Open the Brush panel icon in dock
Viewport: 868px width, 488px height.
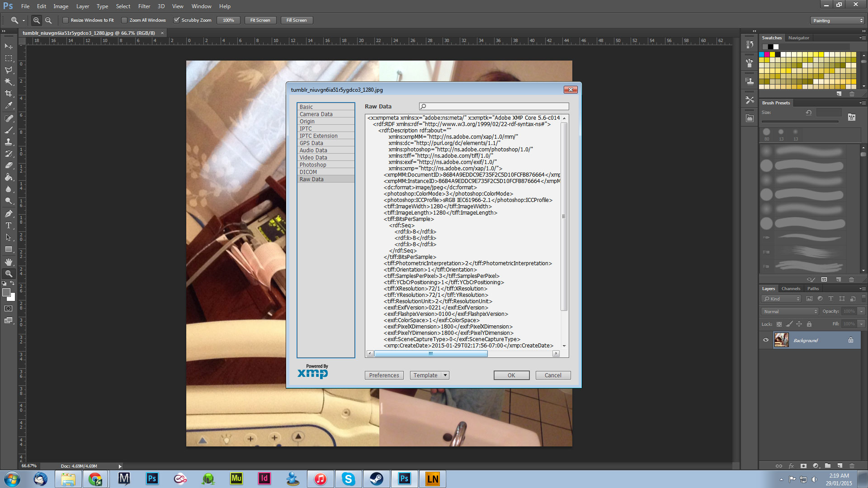[750, 63]
